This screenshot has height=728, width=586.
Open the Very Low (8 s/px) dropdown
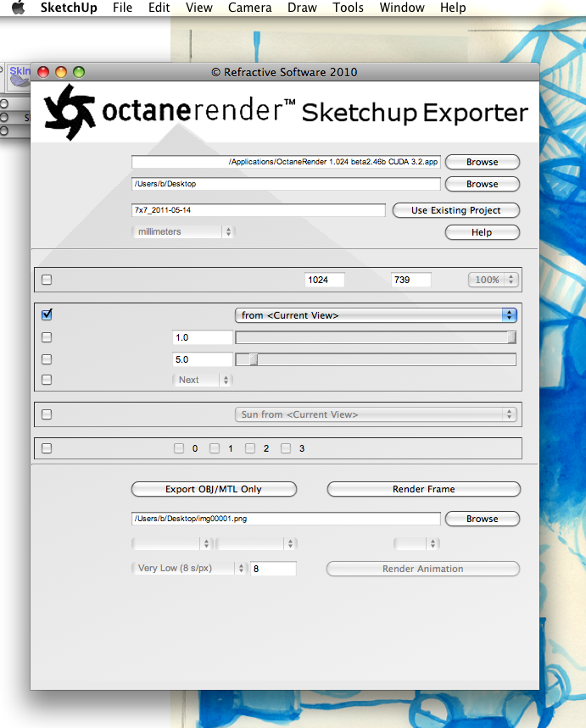click(x=189, y=569)
